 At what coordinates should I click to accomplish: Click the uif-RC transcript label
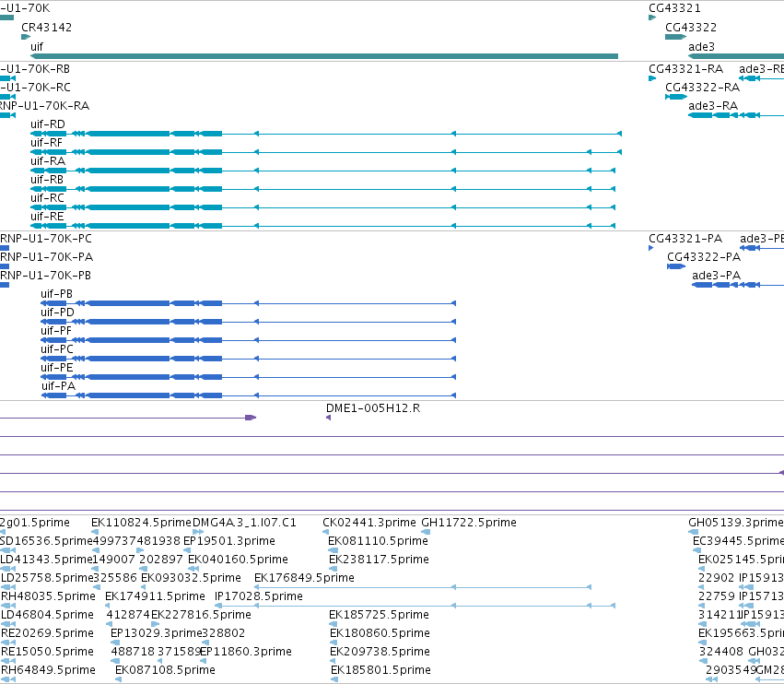point(48,198)
